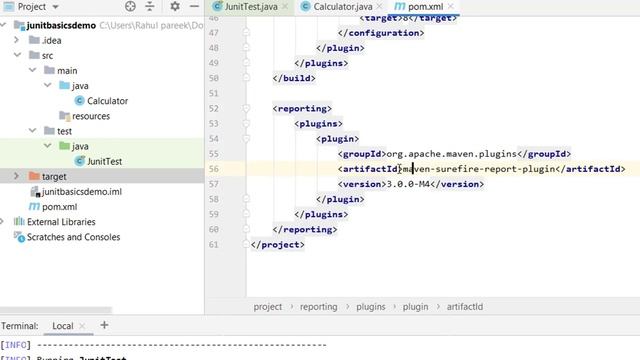Fold the plugin tag at line 54

click(x=246, y=139)
